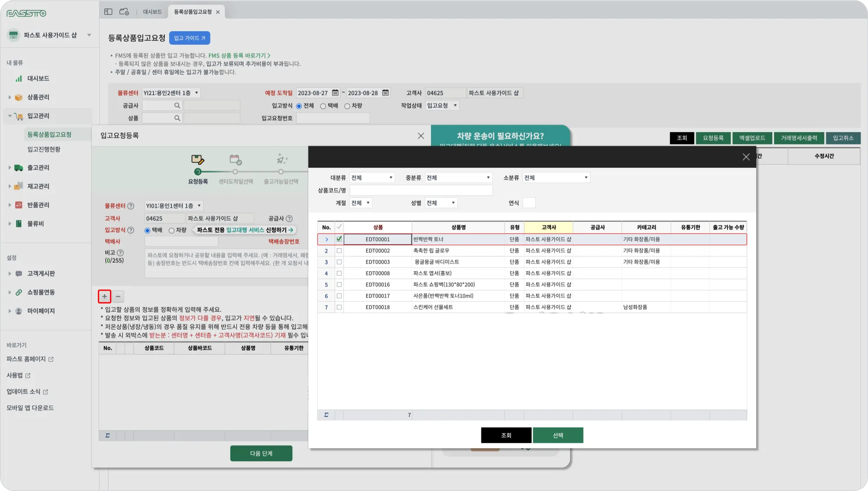
Task: Click the 요청등록 progress step marker
Action: pyautogui.click(x=198, y=172)
